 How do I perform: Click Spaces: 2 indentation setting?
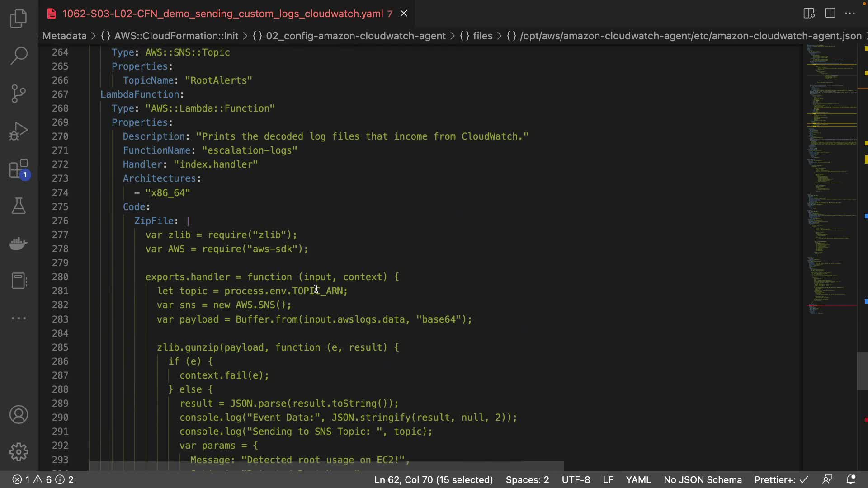[527, 479]
